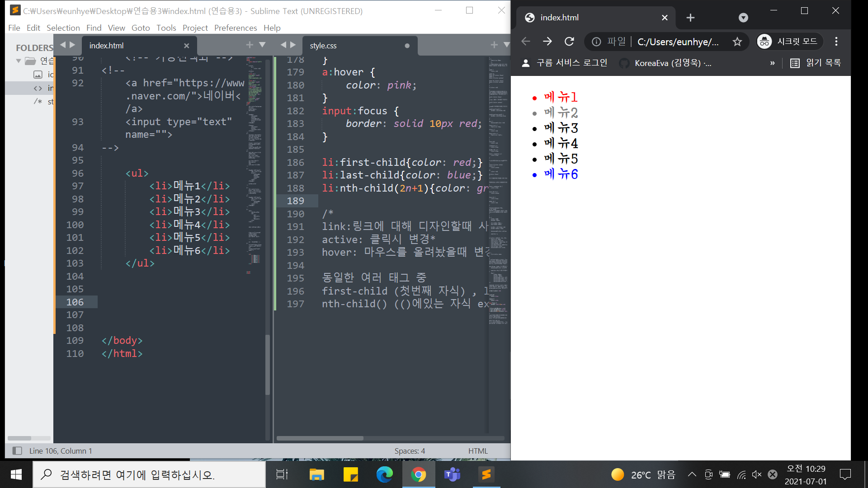This screenshot has width=868, height=488.
Task: Open the HTML syntax selector in the status bar
Action: pyautogui.click(x=478, y=450)
